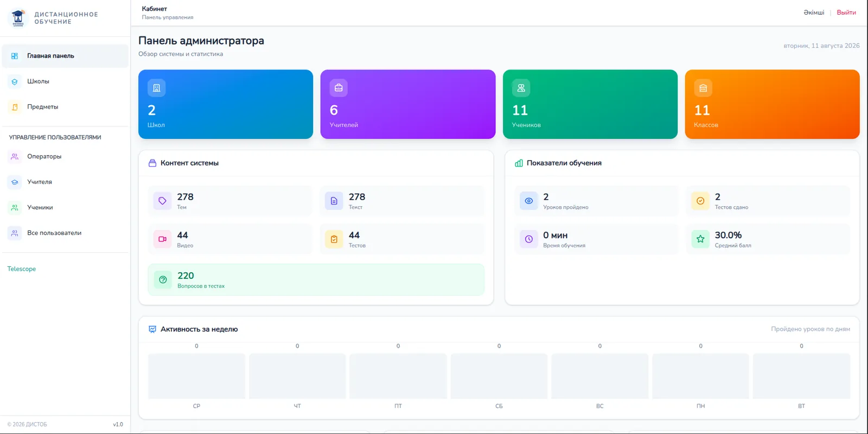The image size is (868, 434).
Task: Click the document icon next to 278 Текст
Action: click(334, 201)
